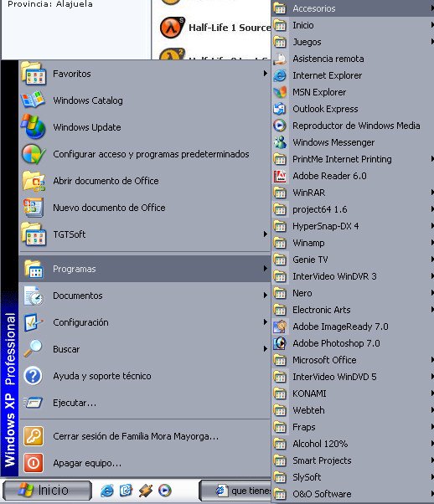Click the Outlook Express quick launch icon
This screenshot has height=504, width=434.
(x=126, y=491)
